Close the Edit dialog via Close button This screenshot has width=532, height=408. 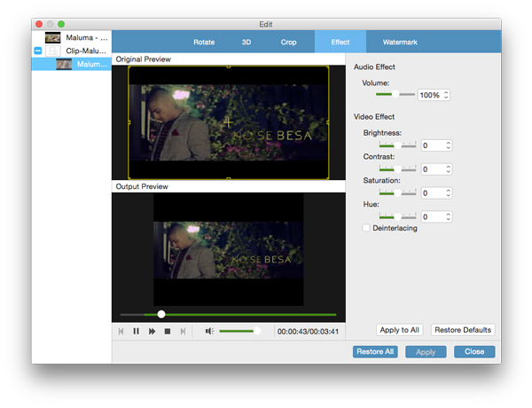[x=474, y=351]
